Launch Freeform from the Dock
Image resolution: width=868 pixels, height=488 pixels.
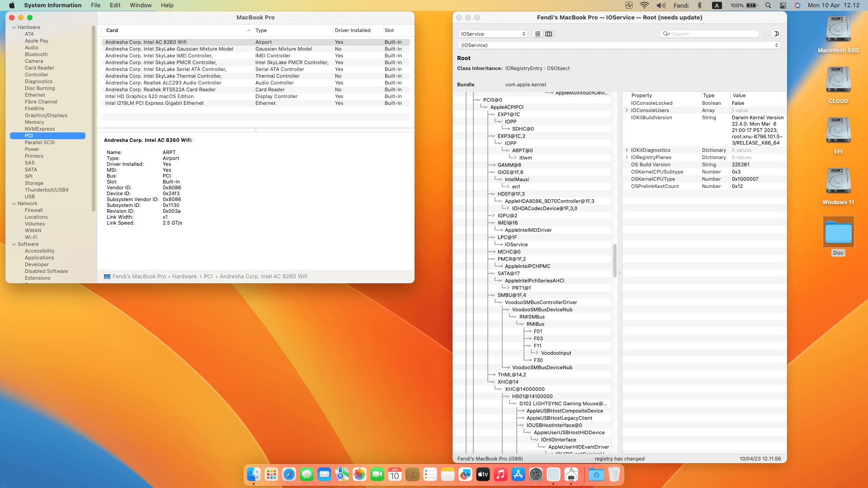click(465, 474)
